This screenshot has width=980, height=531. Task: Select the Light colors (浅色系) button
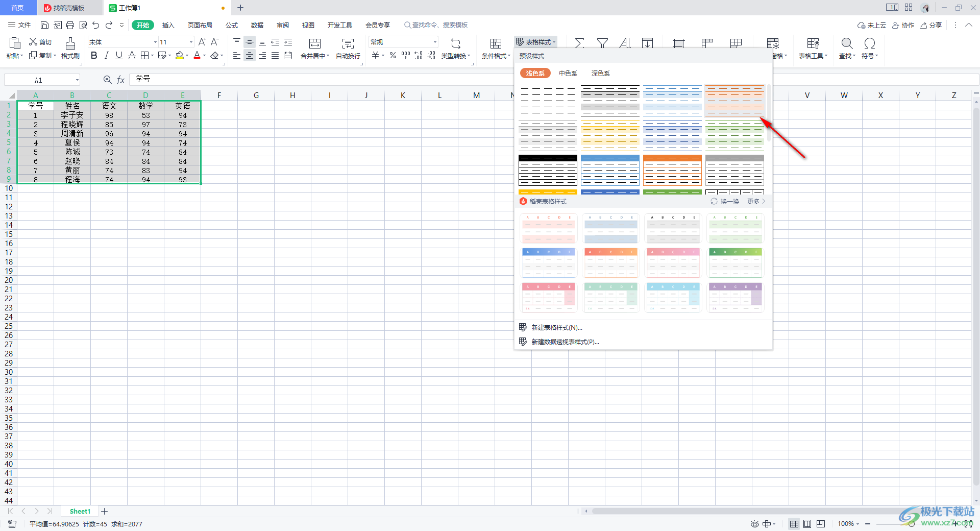tap(535, 74)
